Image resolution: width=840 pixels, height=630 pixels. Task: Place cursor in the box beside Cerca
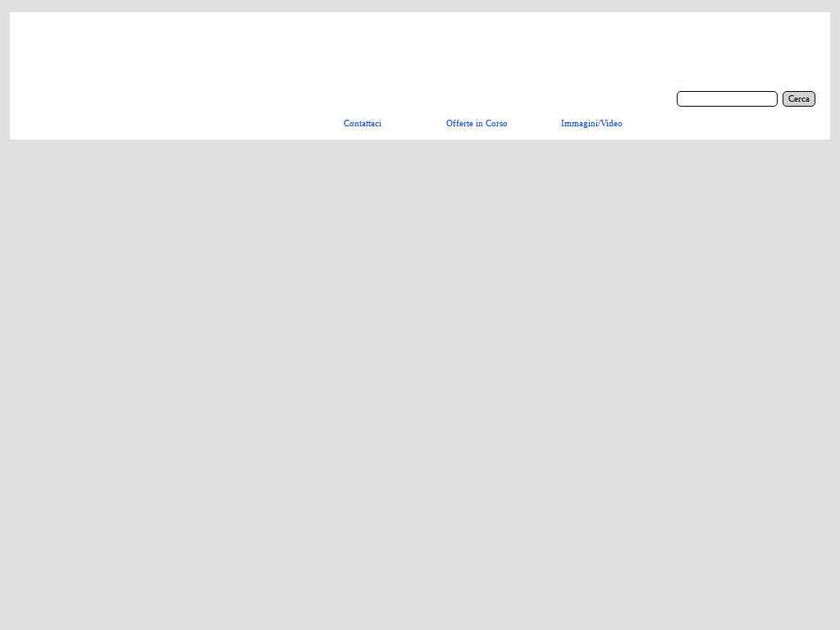coord(727,99)
